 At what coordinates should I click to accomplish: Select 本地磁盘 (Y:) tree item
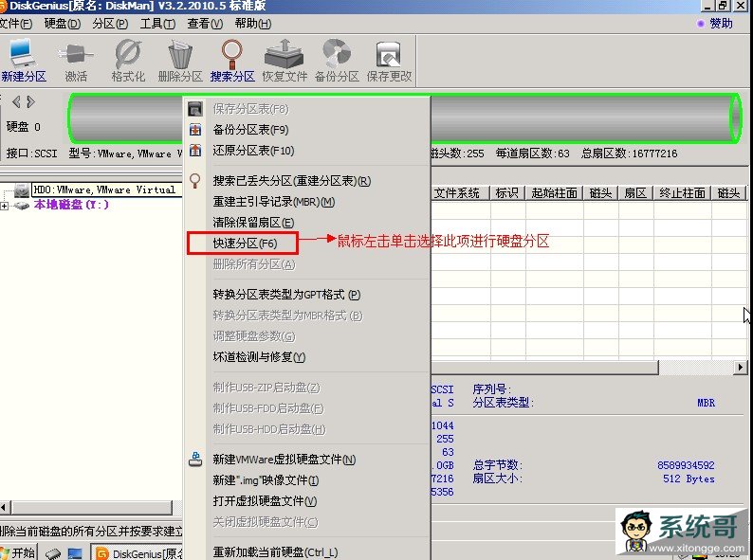(x=71, y=205)
